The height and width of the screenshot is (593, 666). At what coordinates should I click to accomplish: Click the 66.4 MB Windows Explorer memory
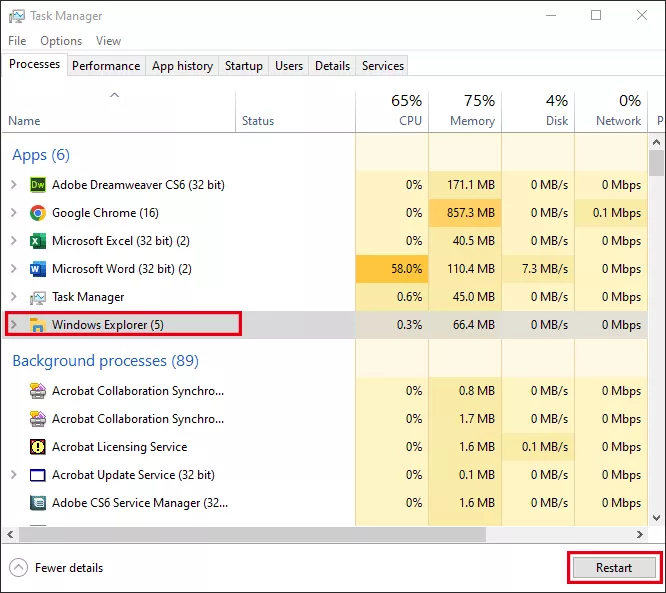[x=474, y=325]
